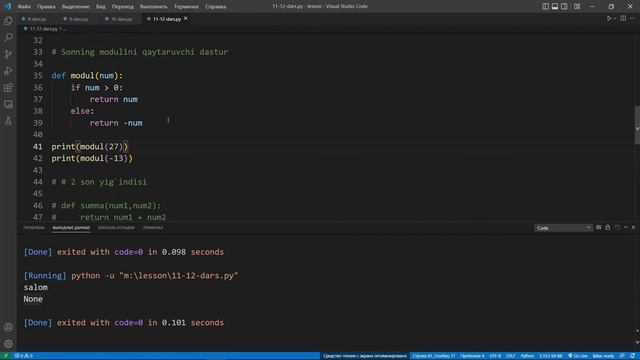The height and width of the screenshot is (360, 640).
Task: Click line number 41 in gutter
Action: 38,147
